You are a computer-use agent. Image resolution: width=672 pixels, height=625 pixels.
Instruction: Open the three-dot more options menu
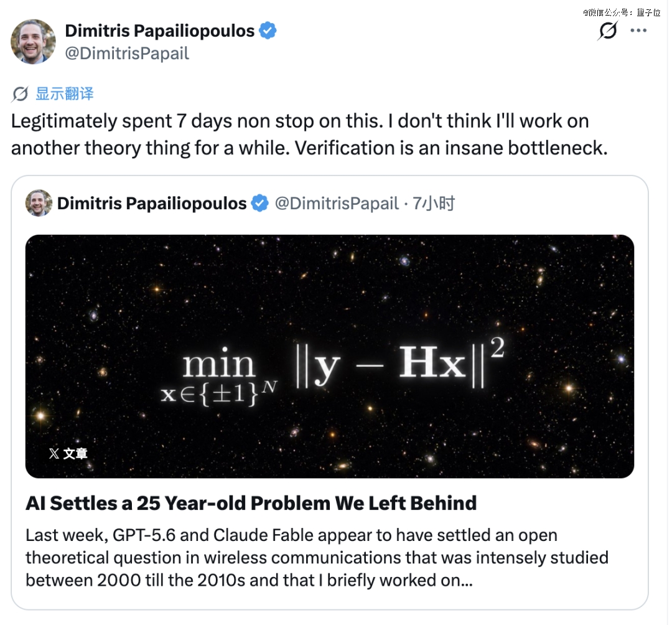coord(638,31)
